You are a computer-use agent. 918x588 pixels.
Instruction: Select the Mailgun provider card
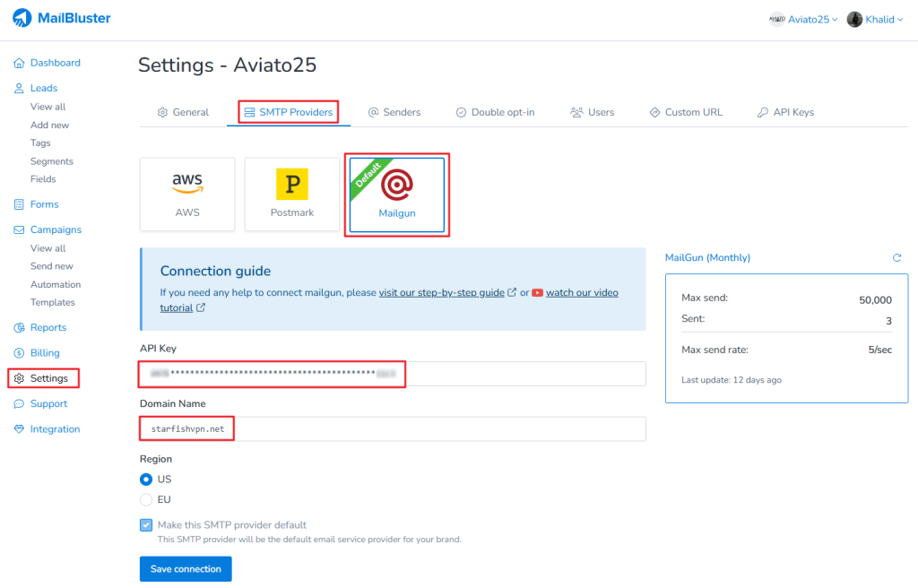[397, 195]
